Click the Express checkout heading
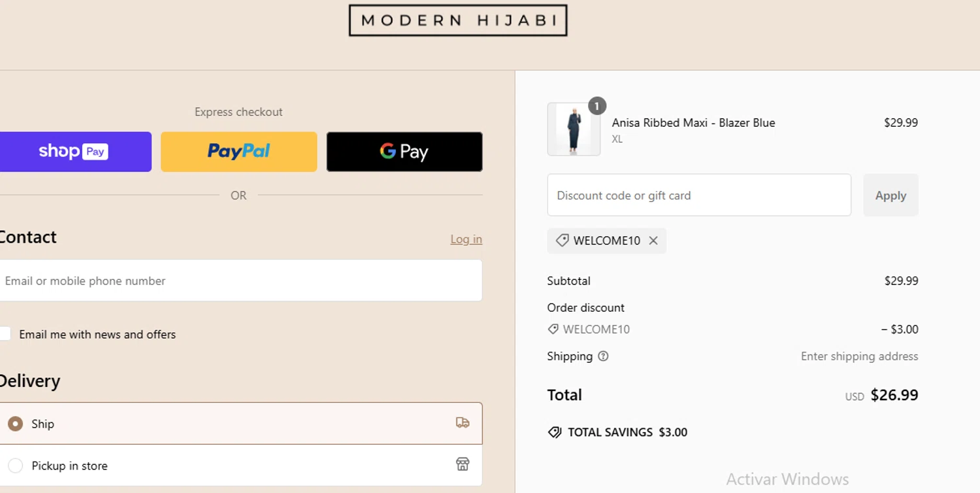The image size is (980, 493). pos(238,112)
